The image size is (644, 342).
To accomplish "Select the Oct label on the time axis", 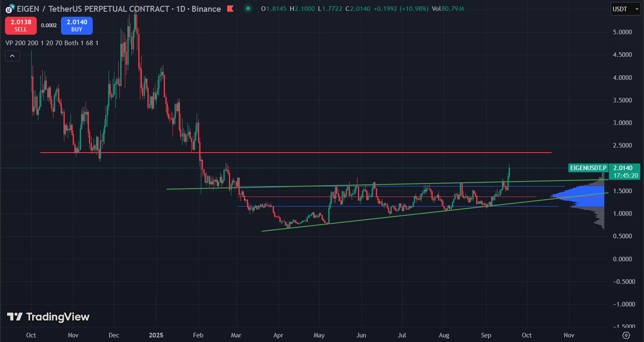I will 31,335.
